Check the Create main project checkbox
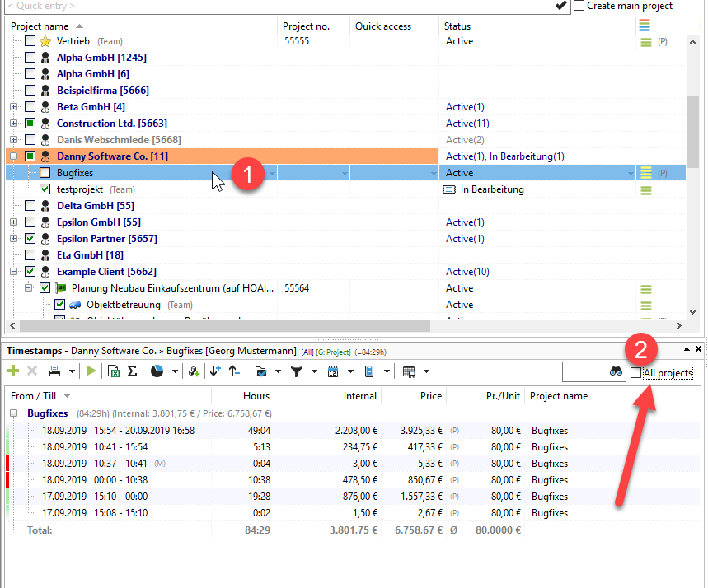The height and width of the screenshot is (588, 708). (579, 6)
